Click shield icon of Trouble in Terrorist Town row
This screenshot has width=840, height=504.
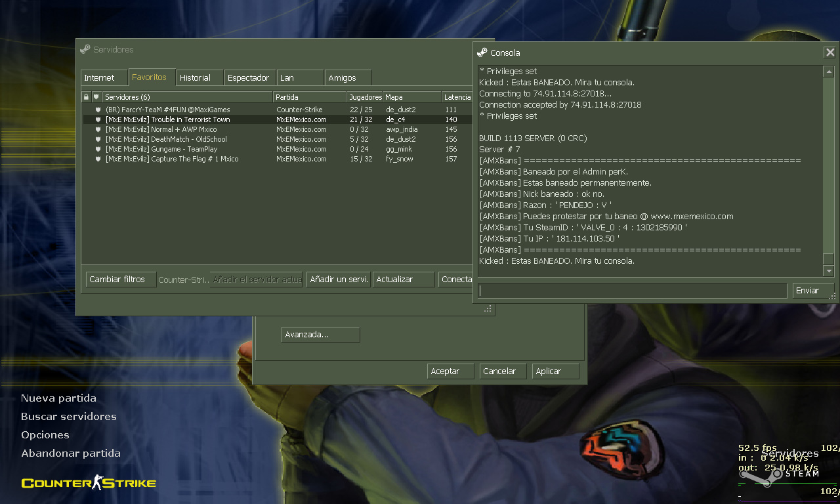click(98, 119)
